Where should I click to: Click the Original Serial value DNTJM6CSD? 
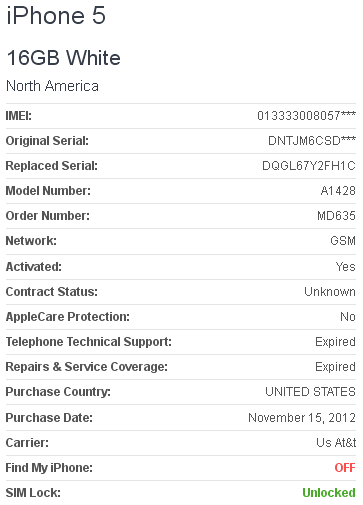coord(312,141)
